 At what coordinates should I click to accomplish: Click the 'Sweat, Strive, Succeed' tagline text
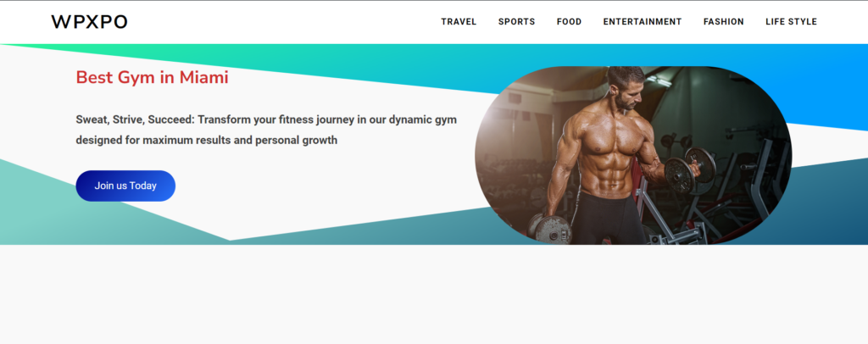point(266,119)
